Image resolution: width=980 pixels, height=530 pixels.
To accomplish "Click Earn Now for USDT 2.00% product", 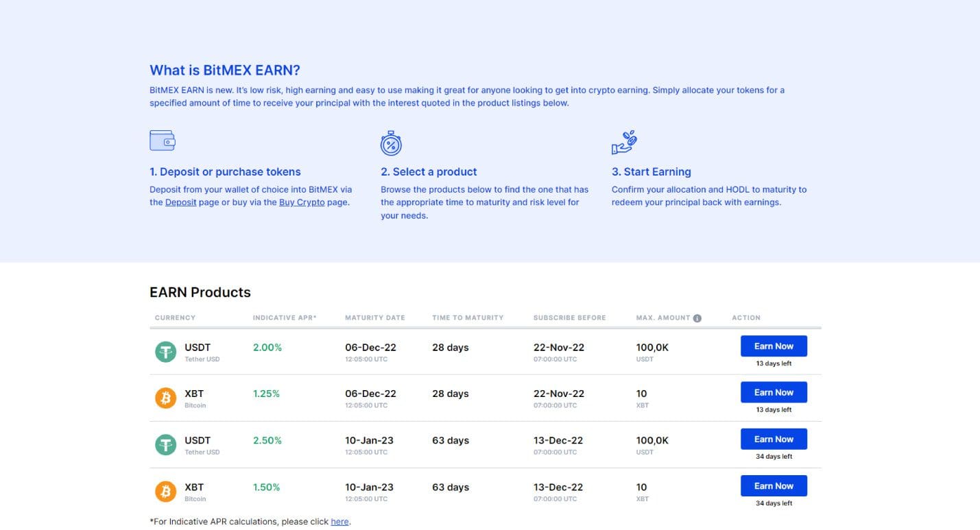I will coord(774,346).
